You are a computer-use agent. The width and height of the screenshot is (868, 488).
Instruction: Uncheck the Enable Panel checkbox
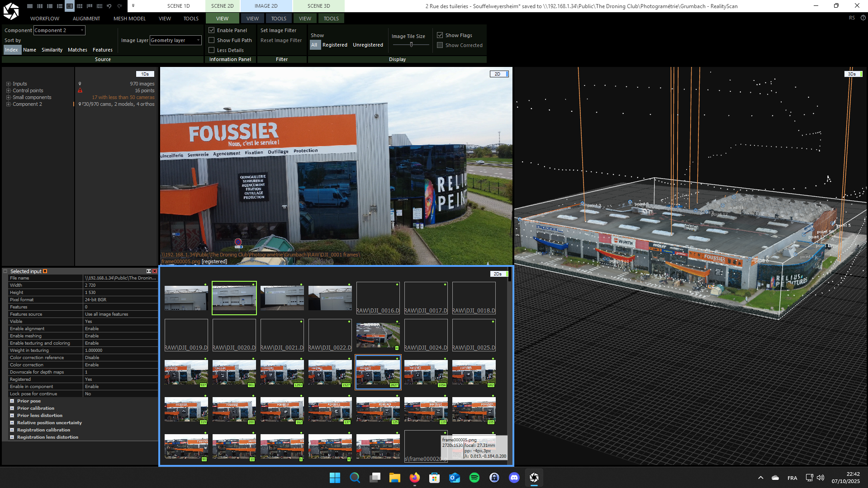[x=211, y=30]
